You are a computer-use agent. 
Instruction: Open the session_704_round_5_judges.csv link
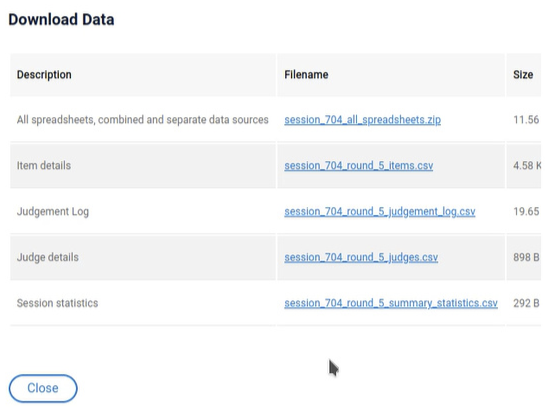(361, 257)
